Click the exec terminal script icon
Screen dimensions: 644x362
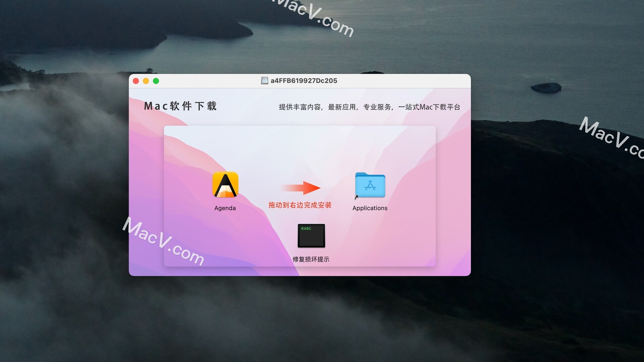[311, 235]
